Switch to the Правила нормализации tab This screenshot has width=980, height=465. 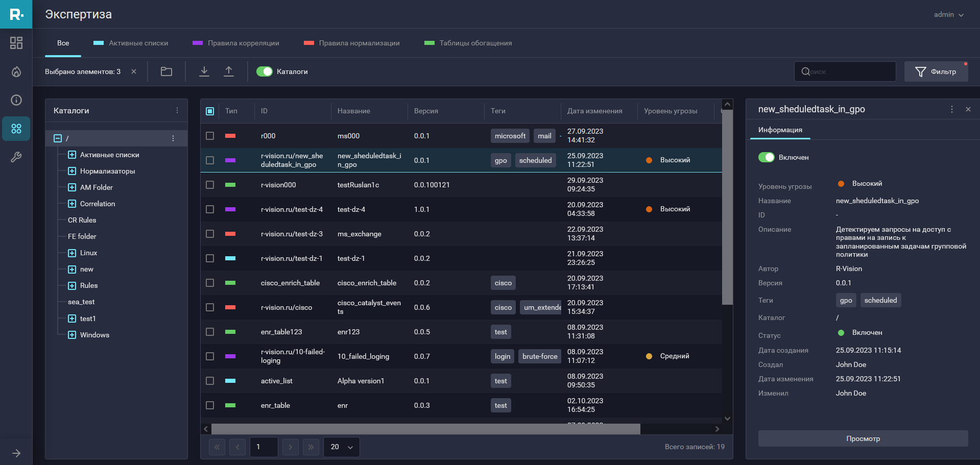[352, 43]
